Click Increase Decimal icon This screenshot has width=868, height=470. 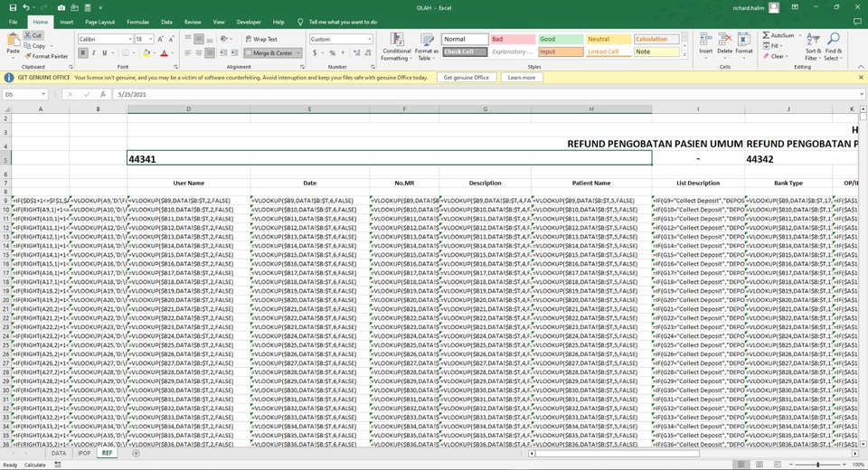[x=356, y=53]
